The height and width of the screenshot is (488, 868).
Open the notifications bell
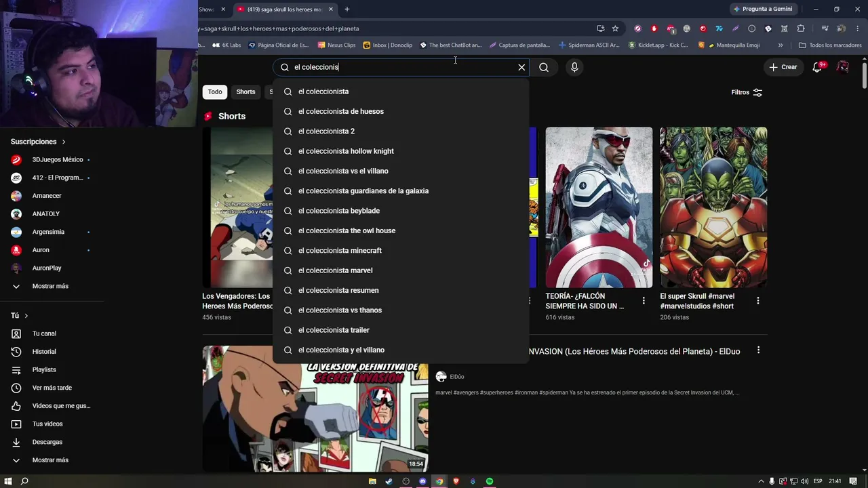(x=817, y=67)
